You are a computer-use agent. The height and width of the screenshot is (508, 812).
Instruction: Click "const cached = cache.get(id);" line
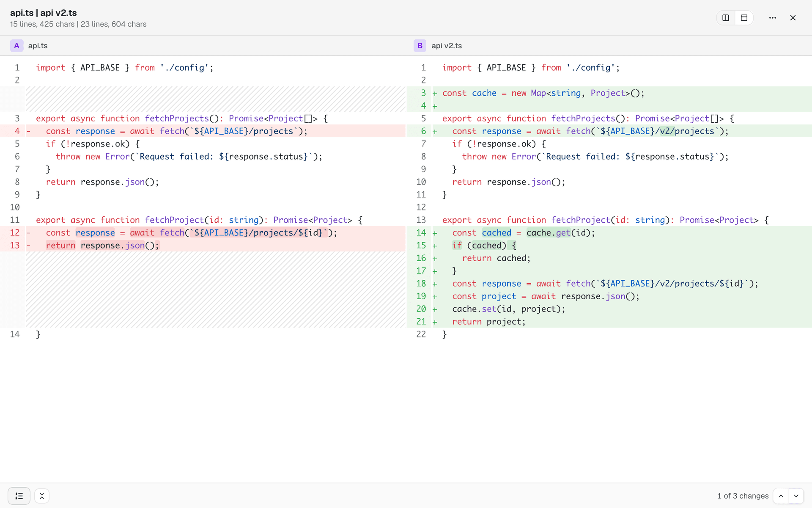[x=524, y=233]
